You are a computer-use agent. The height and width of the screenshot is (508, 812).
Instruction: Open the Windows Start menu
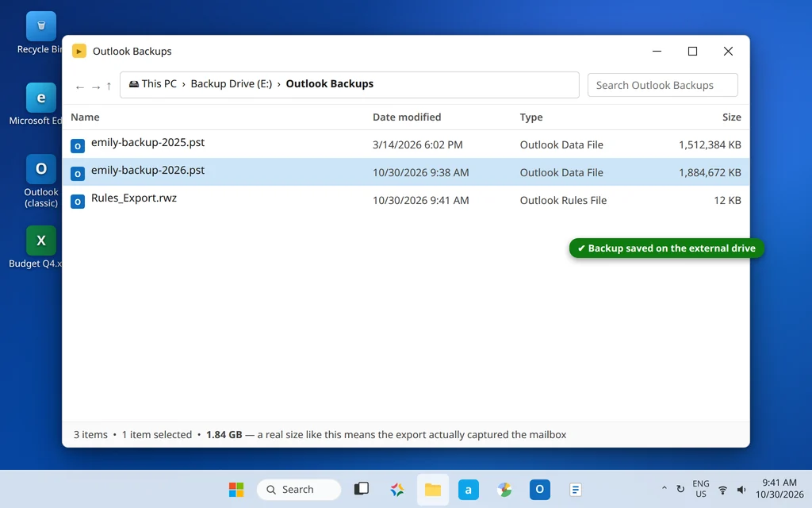point(236,489)
